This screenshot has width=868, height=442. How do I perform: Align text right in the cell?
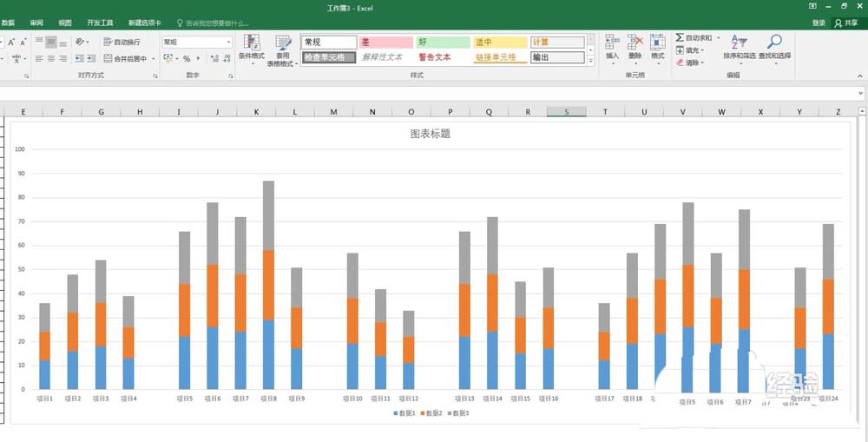pyautogui.click(x=62, y=58)
